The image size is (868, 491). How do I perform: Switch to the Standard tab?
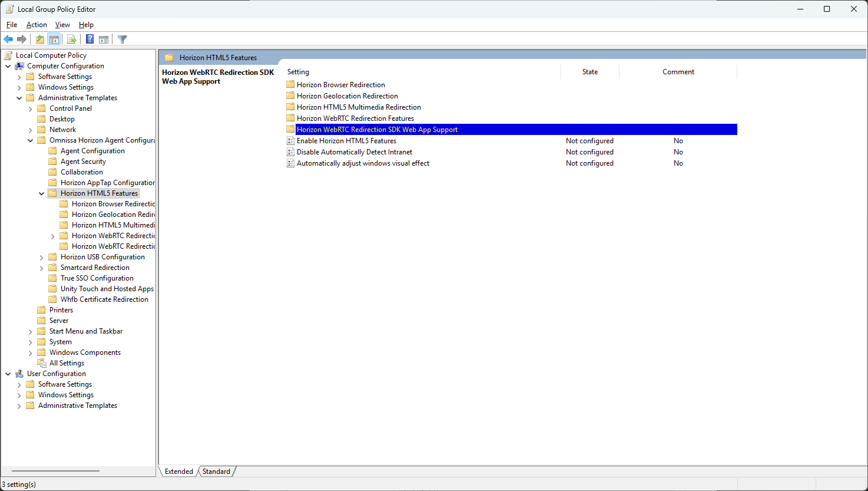(216, 472)
